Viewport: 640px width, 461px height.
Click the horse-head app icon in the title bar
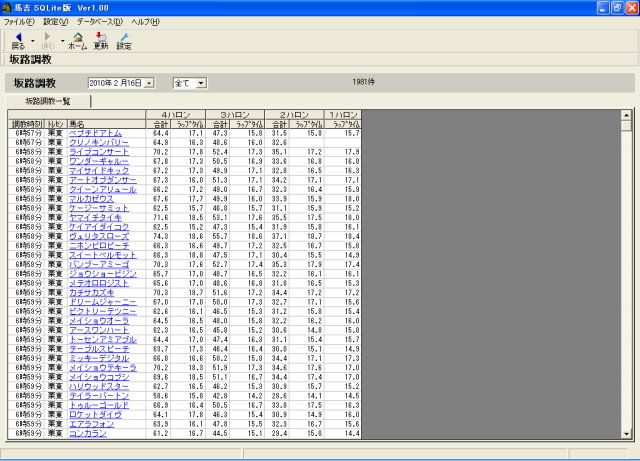coord(6,8)
